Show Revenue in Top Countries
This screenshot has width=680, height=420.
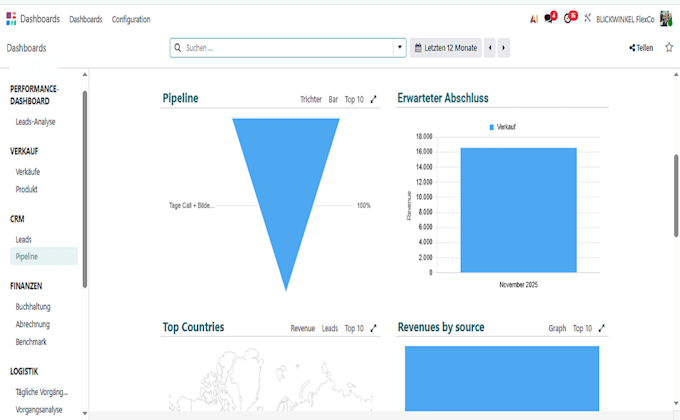(303, 328)
